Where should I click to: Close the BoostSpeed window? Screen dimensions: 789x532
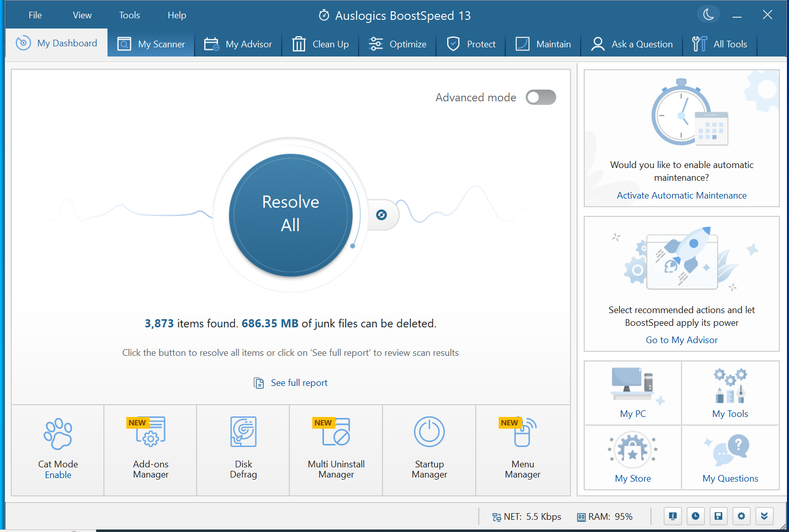(x=768, y=15)
